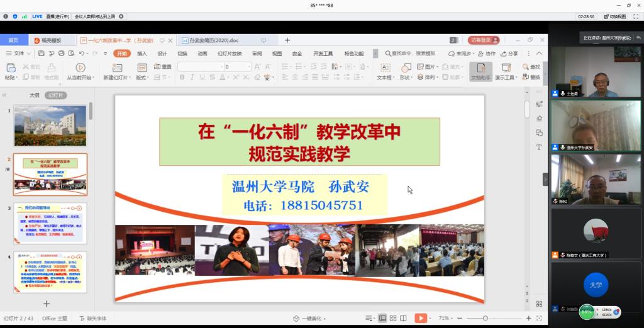
Task: Switch to slide sorter view in status bar
Action: point(392,319)
